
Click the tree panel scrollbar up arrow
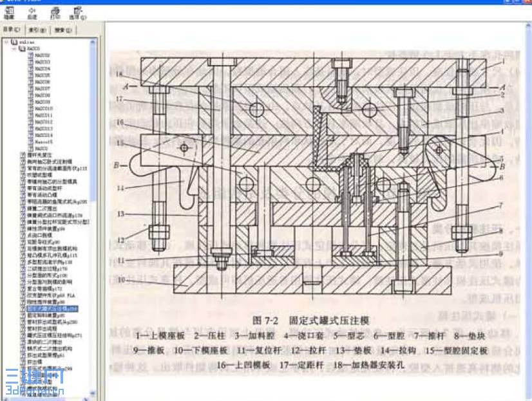pyautogui.click(x=93, y=42)
